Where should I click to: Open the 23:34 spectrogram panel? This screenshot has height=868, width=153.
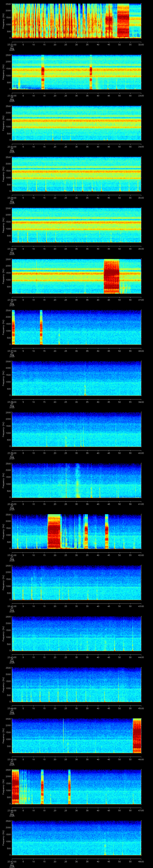click(76, 174)
